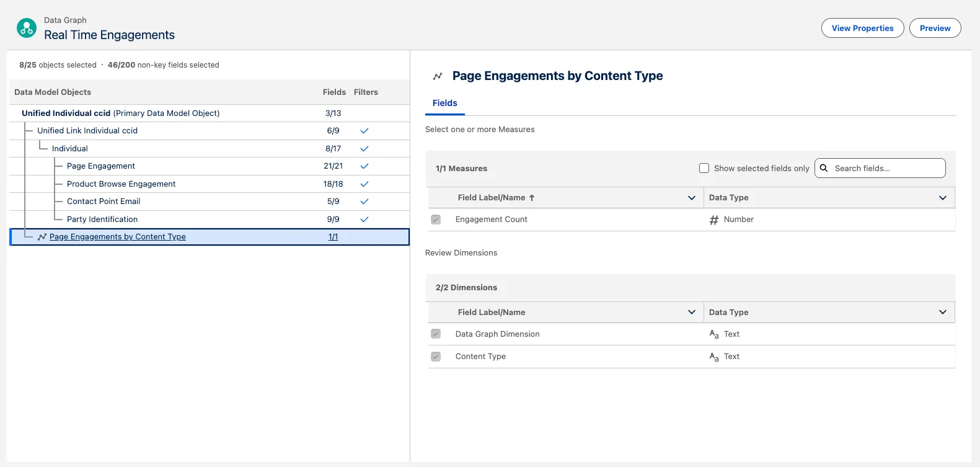Click the filter checkmark for Party Identification

tap(364, 220)
